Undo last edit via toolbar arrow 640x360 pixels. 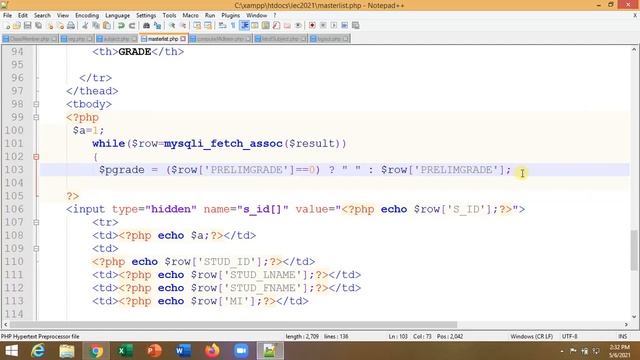[121, 25]
